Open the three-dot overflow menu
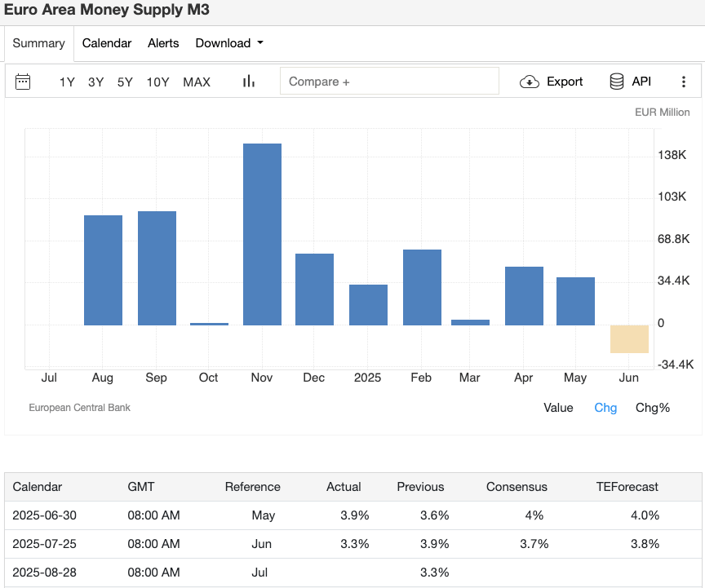The width and height of the screenshot is (705, 588). coord(684,81)
